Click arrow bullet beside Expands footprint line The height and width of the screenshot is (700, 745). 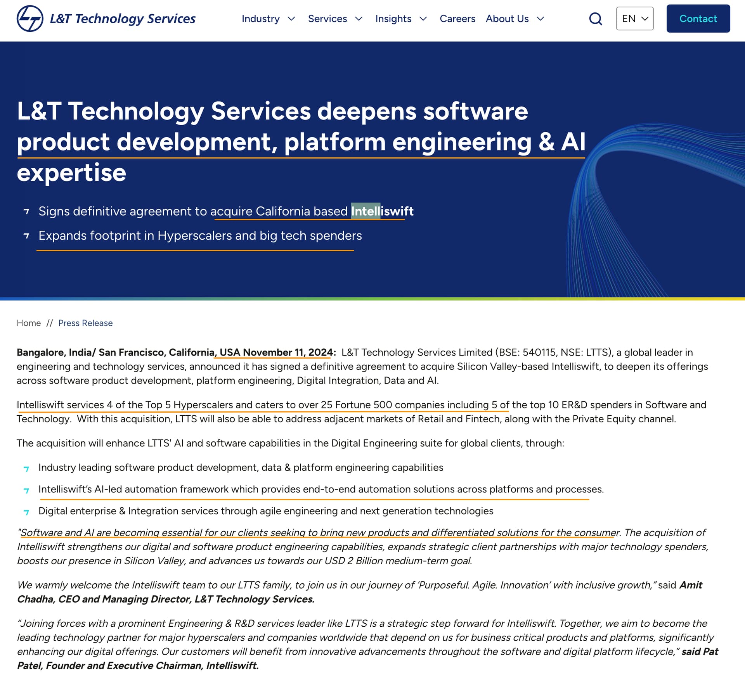click(x=26, y=236)
